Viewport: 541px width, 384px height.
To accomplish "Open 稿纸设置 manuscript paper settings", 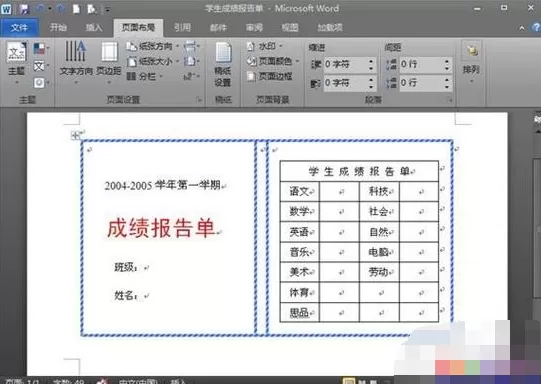I will [223, 64].
